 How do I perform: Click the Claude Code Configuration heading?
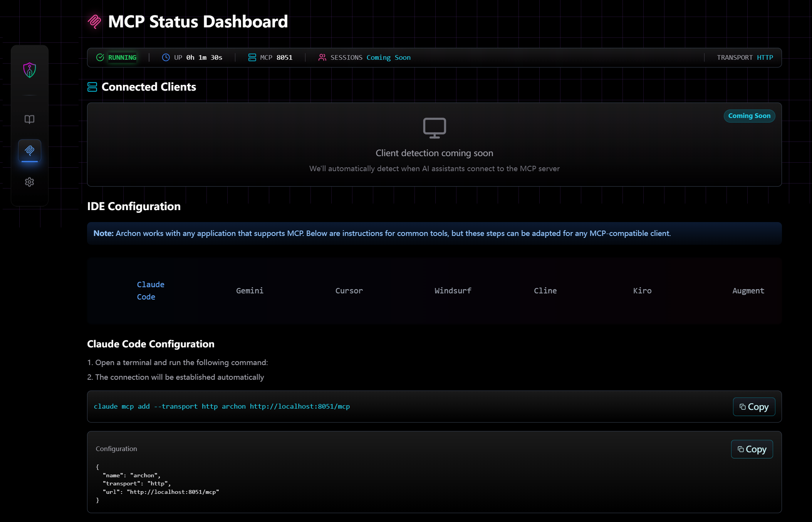151,344
